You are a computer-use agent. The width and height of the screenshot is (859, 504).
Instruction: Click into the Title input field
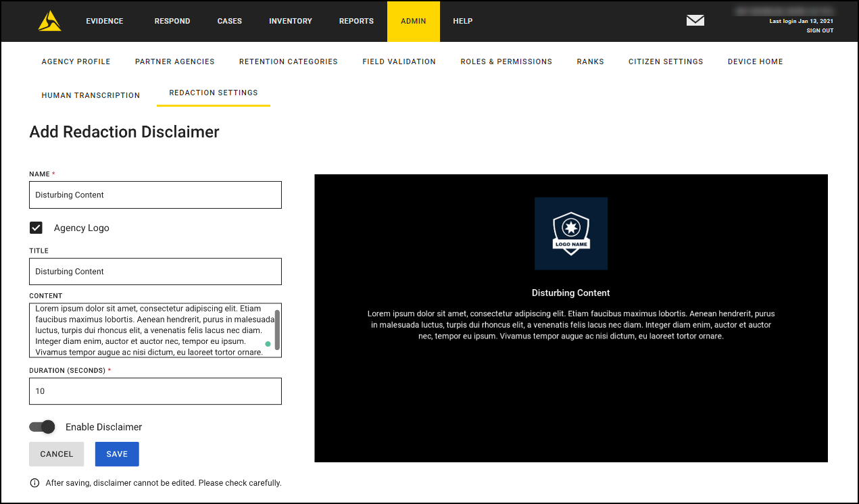[x=155, y=272]
